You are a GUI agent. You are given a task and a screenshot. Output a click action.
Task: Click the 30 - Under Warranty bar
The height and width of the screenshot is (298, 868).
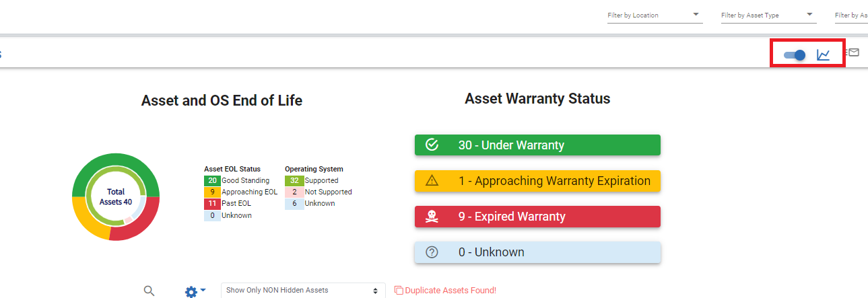(537, 145)
